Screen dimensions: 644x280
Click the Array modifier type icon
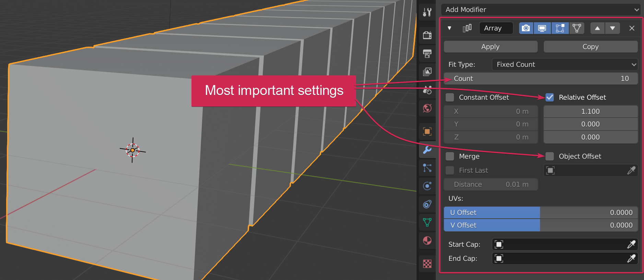pos(467,28)
